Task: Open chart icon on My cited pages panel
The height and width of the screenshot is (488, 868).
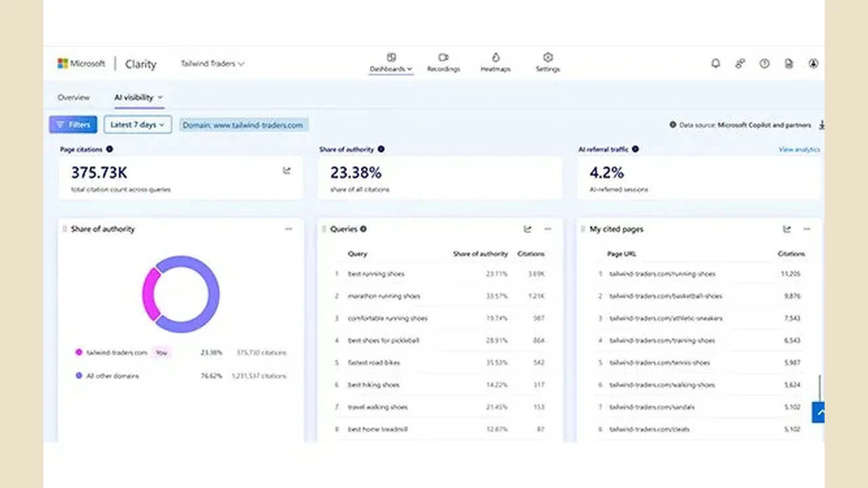Action: pyautogui.click(x=787, y=229)
